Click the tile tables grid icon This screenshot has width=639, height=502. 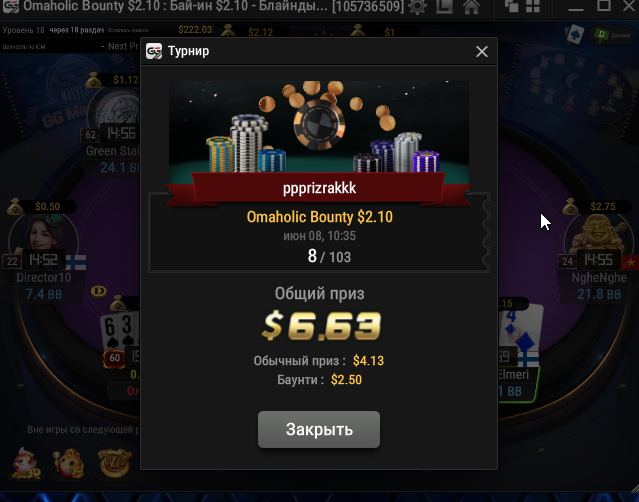tap(533, 6)
